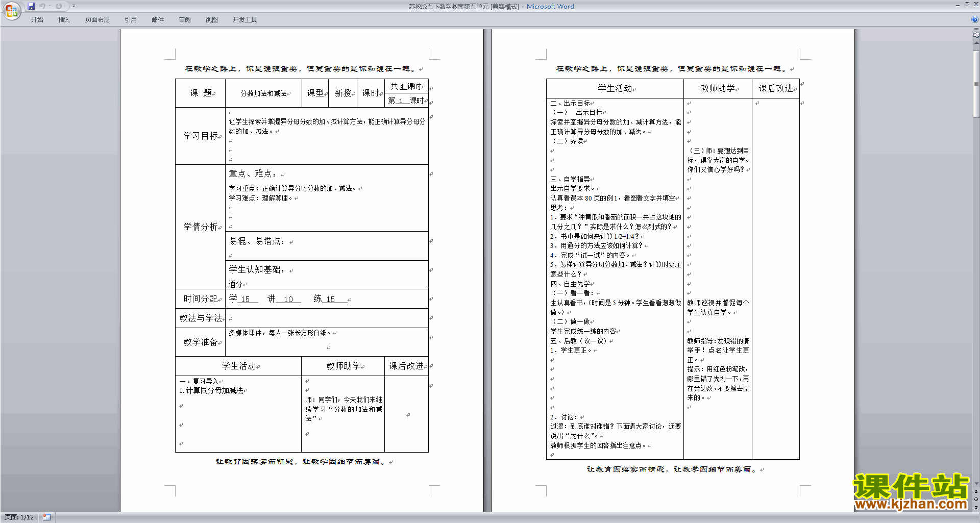The height and width of the screenshot is (523, 980).
Task: Click 教师巡视并督促每个 text in 教师助学 column
Action: (718, 303)
